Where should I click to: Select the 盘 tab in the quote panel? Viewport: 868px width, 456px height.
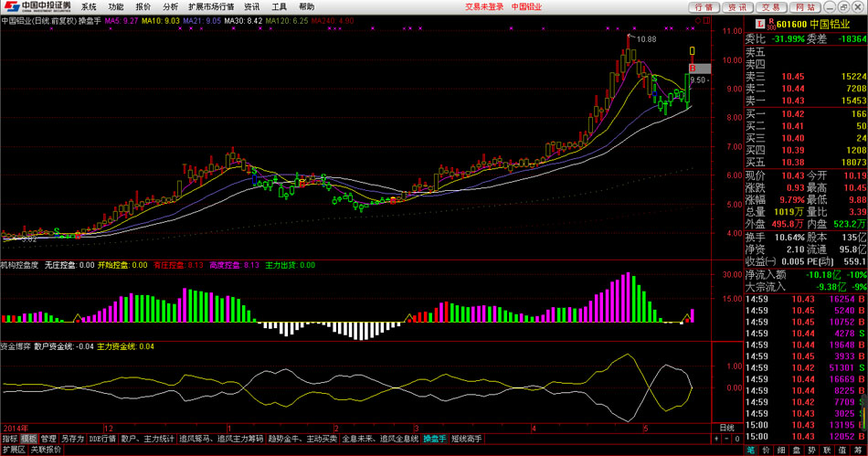797,450
